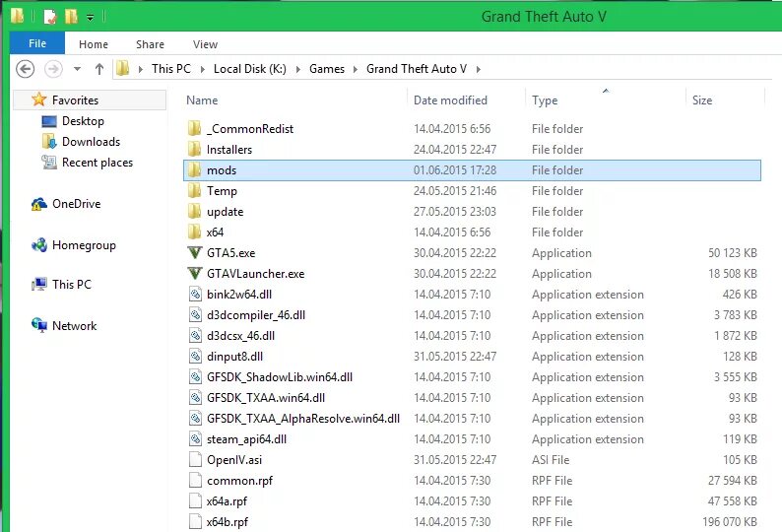The height and width of the screenshot is (532, 782).
Task: Click the bink2w64.dll file icon
Action: click(195, 295)
